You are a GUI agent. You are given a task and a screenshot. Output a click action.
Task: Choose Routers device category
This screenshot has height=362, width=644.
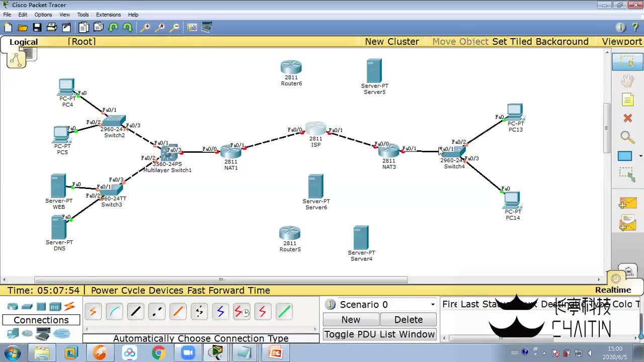[13, 306]
